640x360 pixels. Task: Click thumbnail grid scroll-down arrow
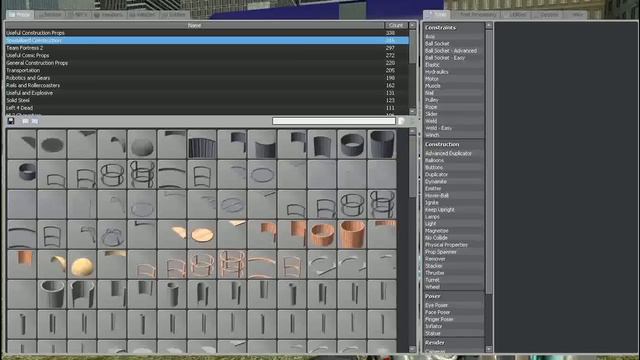pyautogui.click(x=412, y=349)
